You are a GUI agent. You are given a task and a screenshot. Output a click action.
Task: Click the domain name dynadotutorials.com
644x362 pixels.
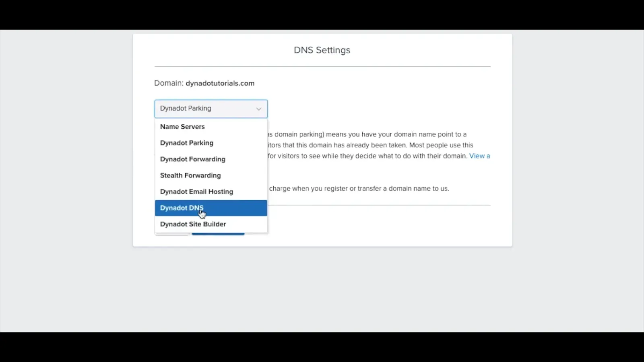point(220,83)
